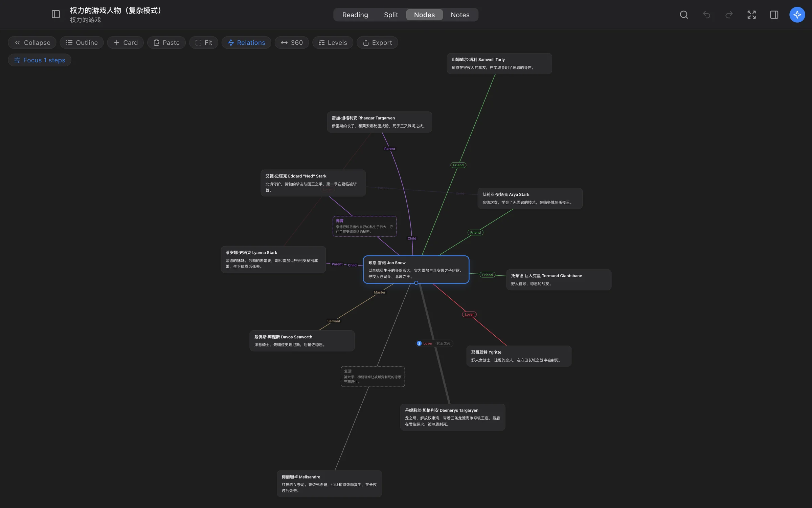The height and width of the screenshot is (508, 812).
Task: Switch to the Split tab
Action: coord(391,15)
